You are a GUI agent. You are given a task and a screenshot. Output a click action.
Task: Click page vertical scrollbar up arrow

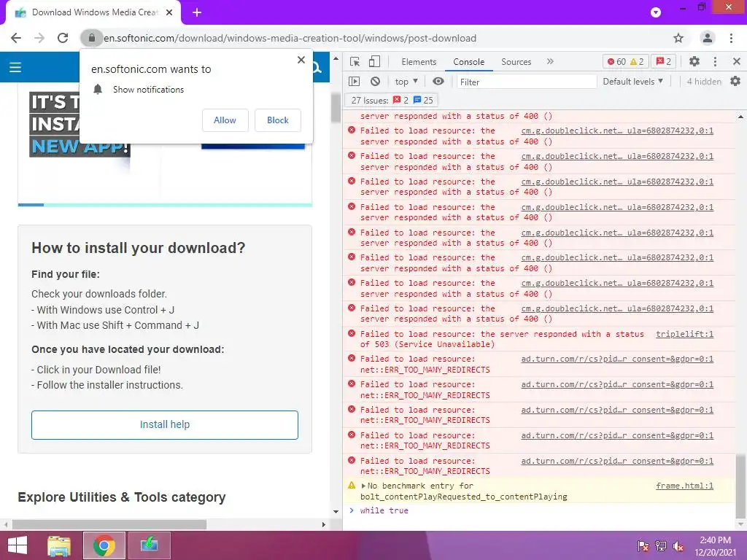pyautogui.click(x=336, y=58)
